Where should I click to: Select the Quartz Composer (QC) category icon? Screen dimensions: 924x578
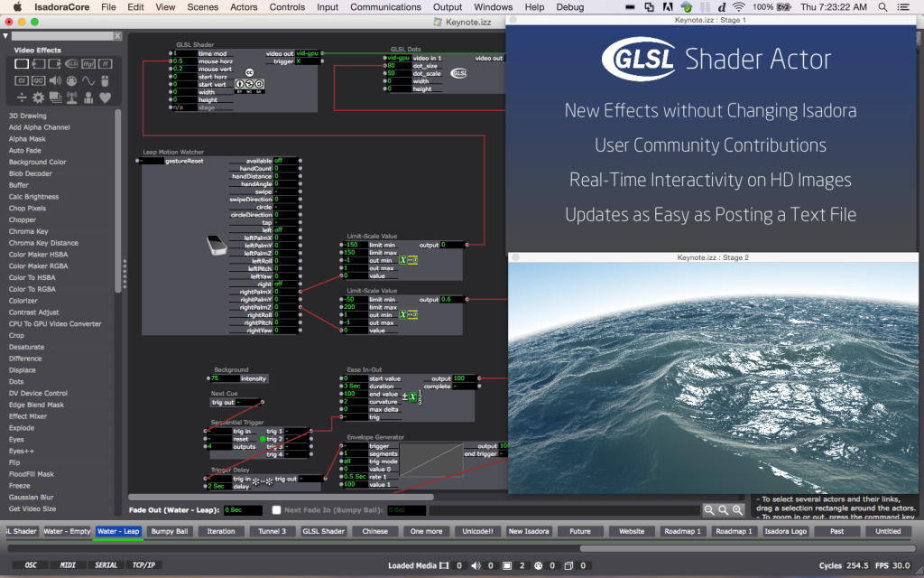point(38,80)
